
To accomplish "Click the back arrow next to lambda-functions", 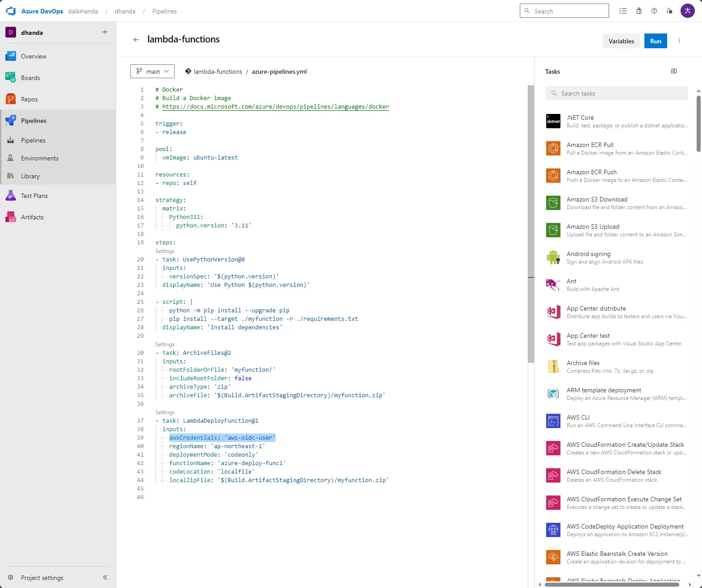I will 136,40.
